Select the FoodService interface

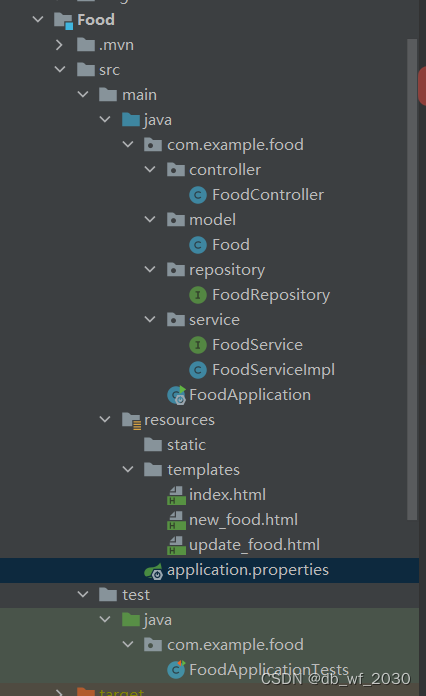point(257,345)
